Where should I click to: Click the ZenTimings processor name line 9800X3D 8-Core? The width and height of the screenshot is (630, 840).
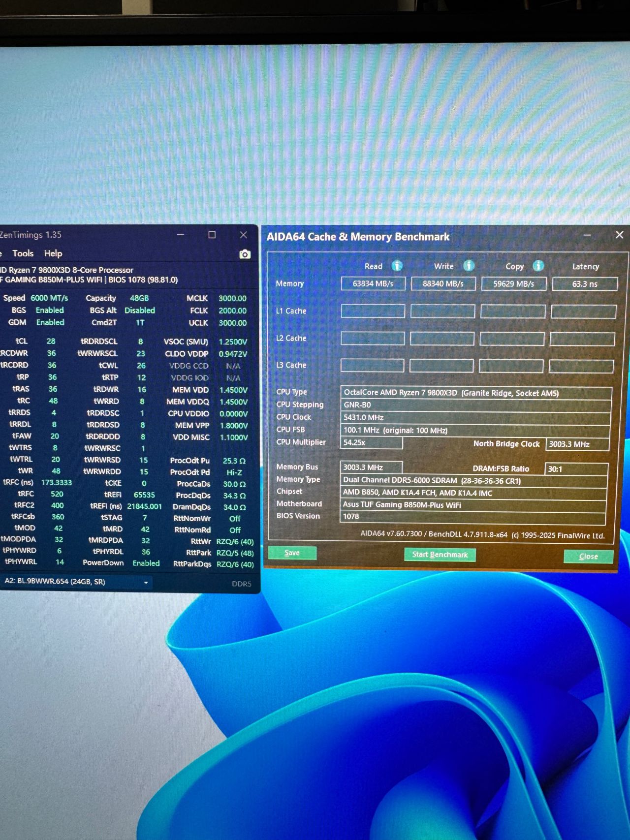pyautogui.click(x=67, y=270)
